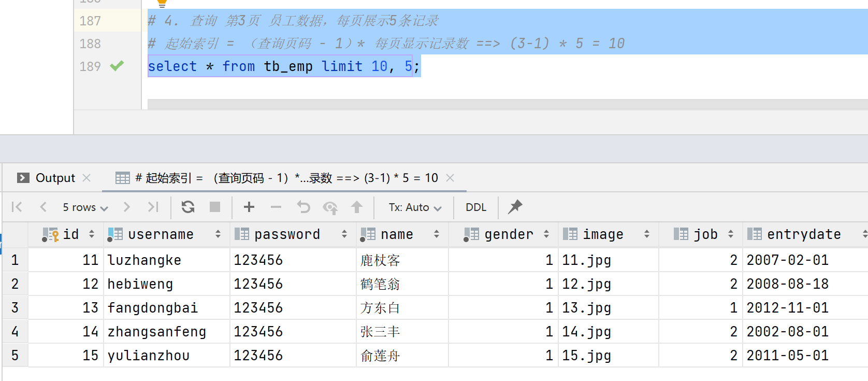The width and height of the screenshot is (868, 381).
Task: Close the Output tab
Action: (x=86, y=178)
